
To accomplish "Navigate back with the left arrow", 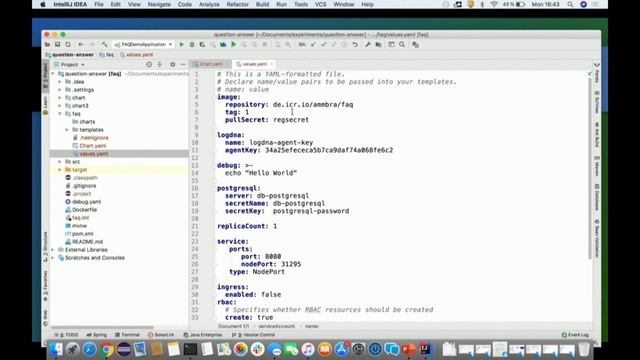I will [x=81, y=44].
